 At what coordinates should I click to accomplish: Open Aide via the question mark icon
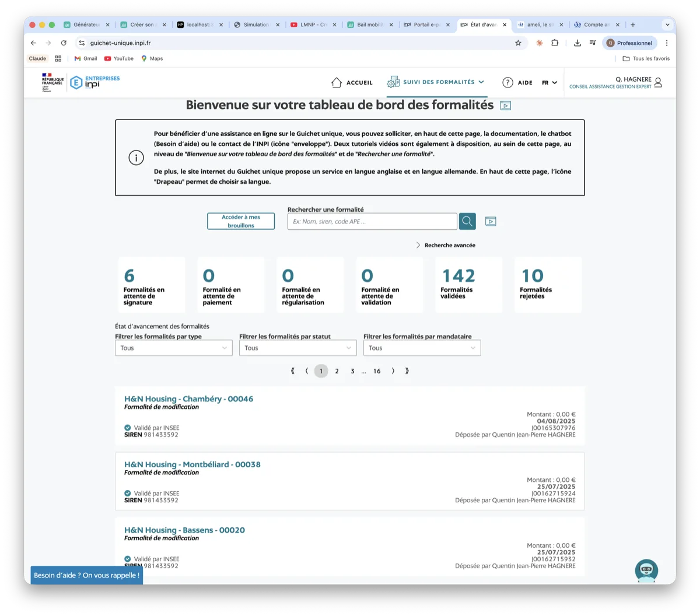tap(508, 82)
